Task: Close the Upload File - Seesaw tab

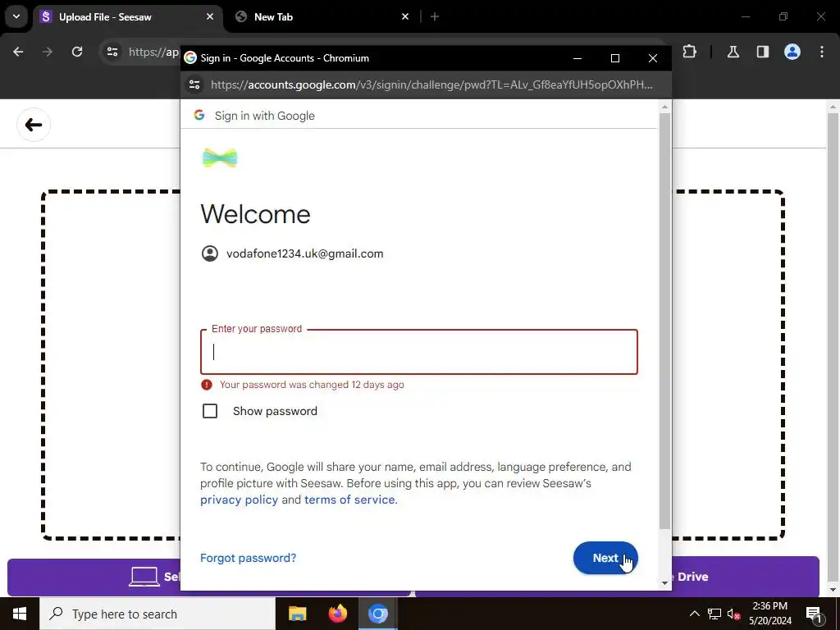Action: [210, 16]
